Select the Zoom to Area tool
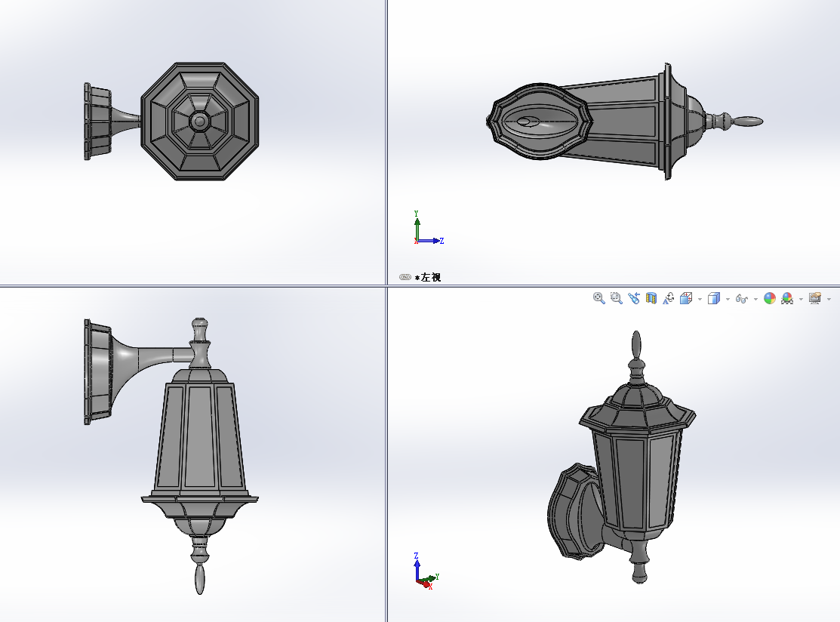 (x=617, y=298)
